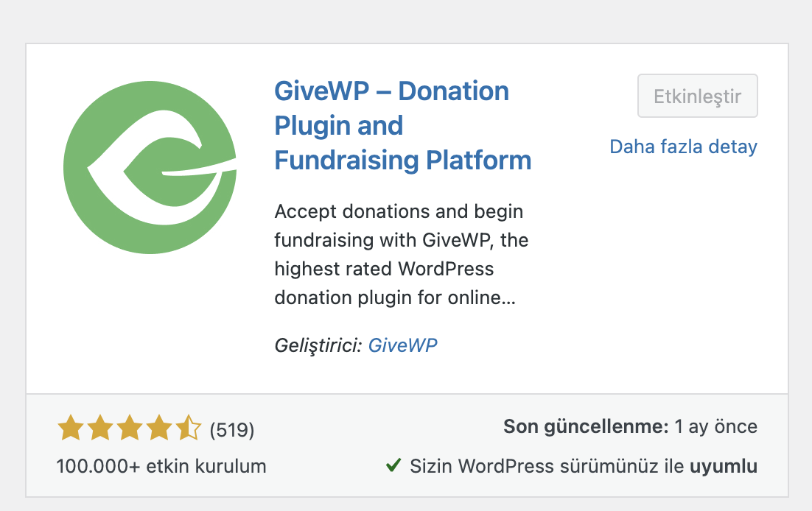This screenshot has width=812, height=511.
Task: Open the Daha fazla detay link
Action: click(x=683, y=147)
